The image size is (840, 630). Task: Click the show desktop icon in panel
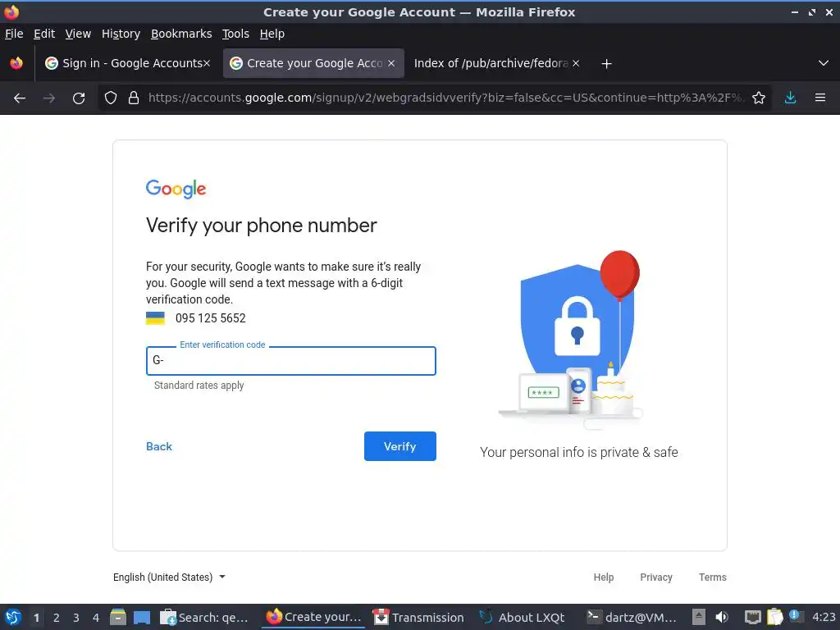pyautogui.click(x=141, y=617)
